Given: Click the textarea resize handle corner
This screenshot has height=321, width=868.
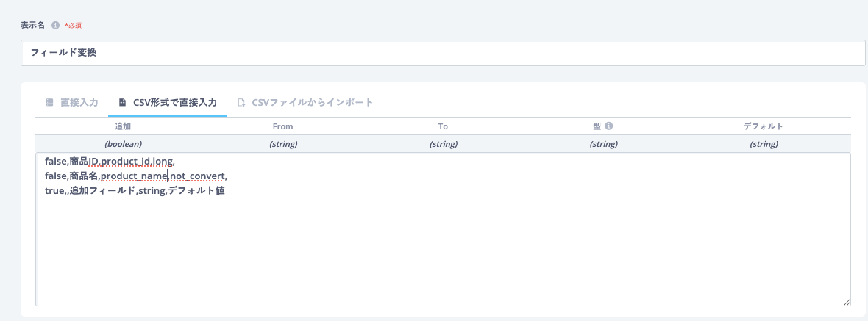Looking at the screenshot, I should pos(846,301).
